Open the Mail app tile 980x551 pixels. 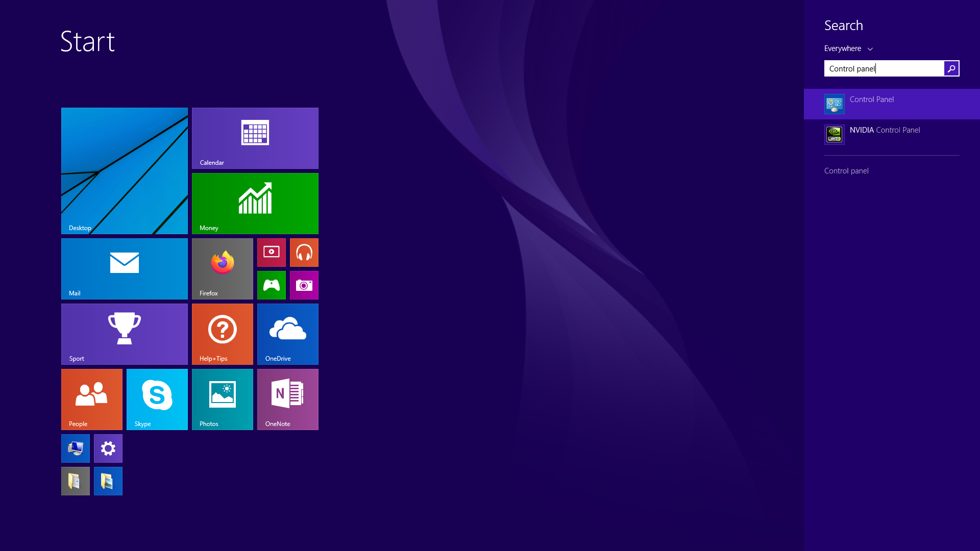point(124,268)
